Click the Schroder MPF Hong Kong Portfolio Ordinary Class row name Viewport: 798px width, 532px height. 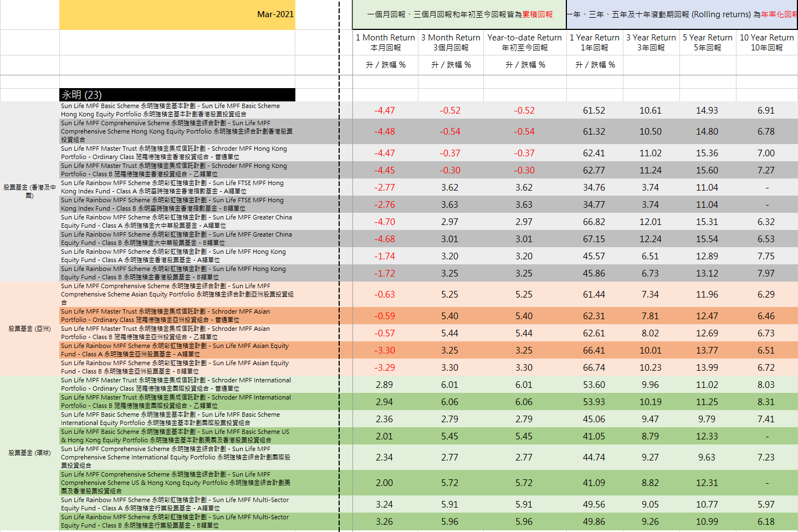coord(177,153)
